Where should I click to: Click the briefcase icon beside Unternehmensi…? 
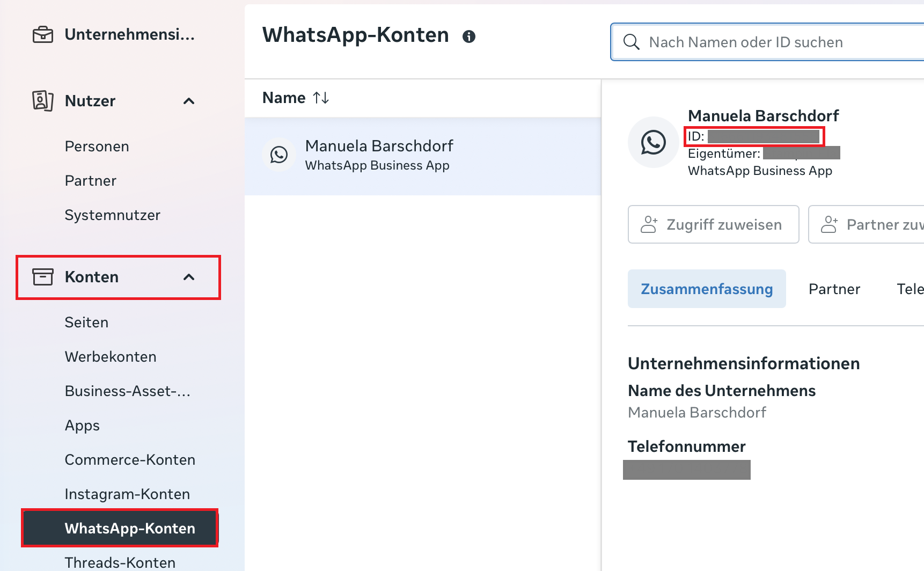[43, 35]
